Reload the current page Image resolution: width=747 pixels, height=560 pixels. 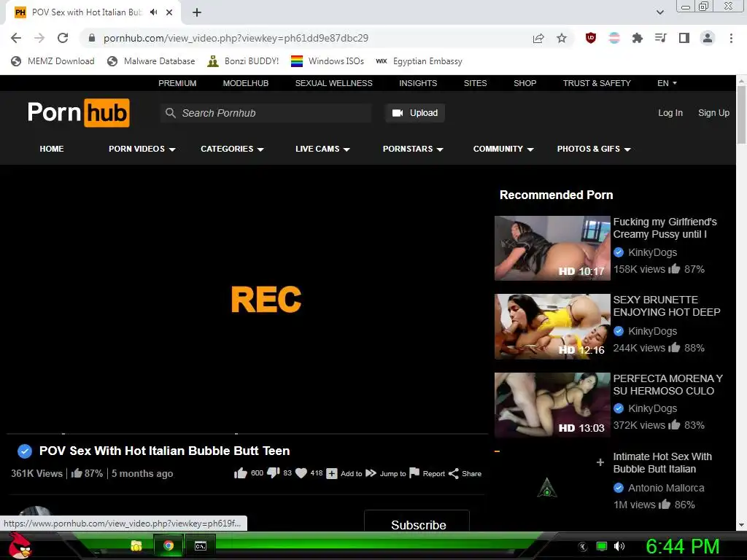coord(63,38)
